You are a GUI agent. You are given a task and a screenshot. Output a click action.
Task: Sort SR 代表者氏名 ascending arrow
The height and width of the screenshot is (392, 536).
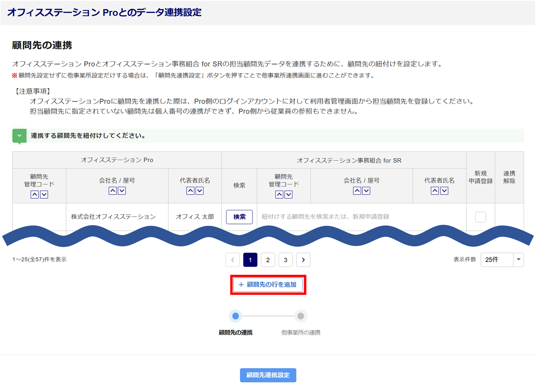(x=435, y=191)
